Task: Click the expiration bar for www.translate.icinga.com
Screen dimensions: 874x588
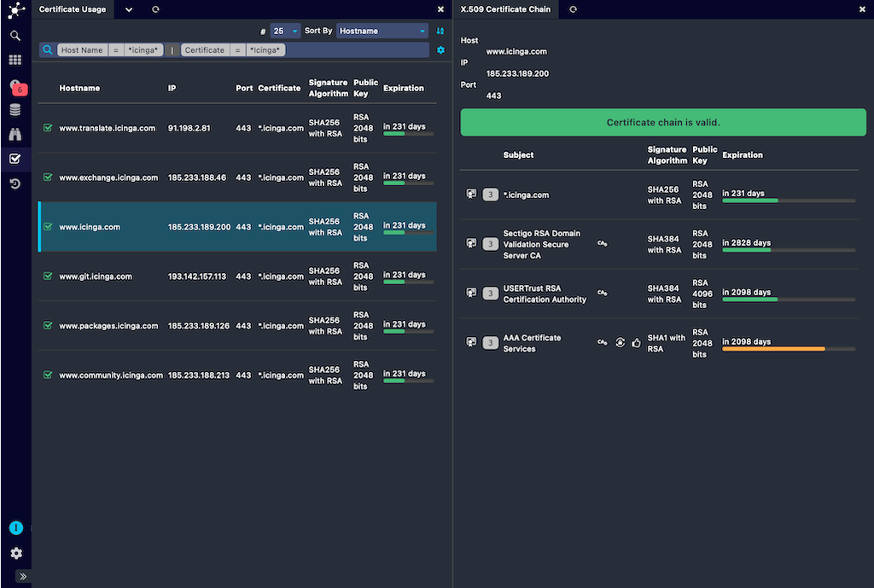Action: tap(408, 134)
